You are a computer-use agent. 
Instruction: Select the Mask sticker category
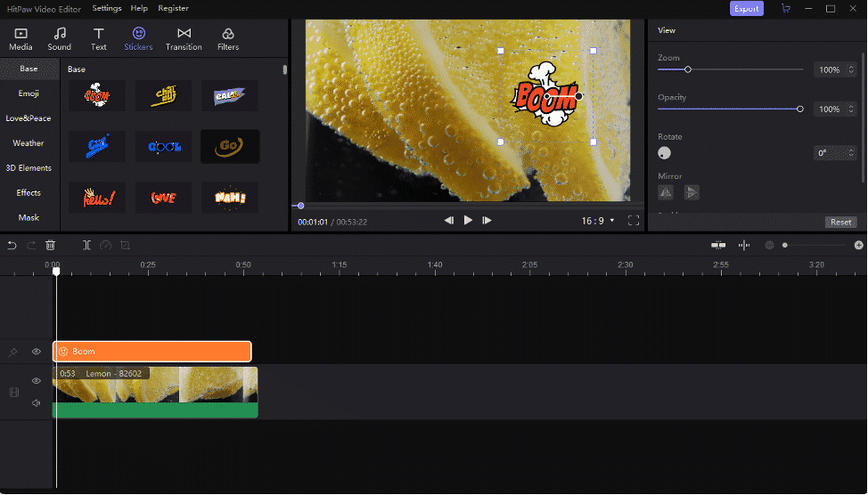(29, 218)
